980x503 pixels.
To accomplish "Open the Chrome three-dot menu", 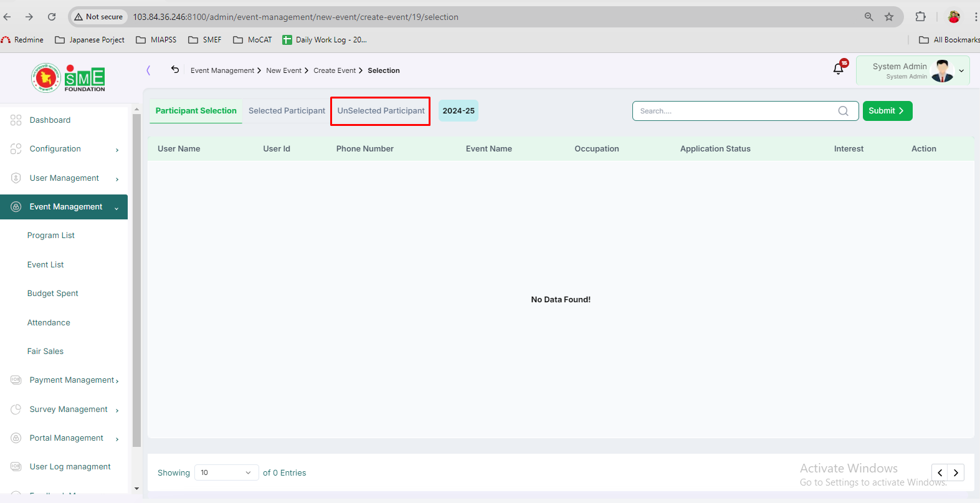I will pyautogui.click(x=976, y=17).
